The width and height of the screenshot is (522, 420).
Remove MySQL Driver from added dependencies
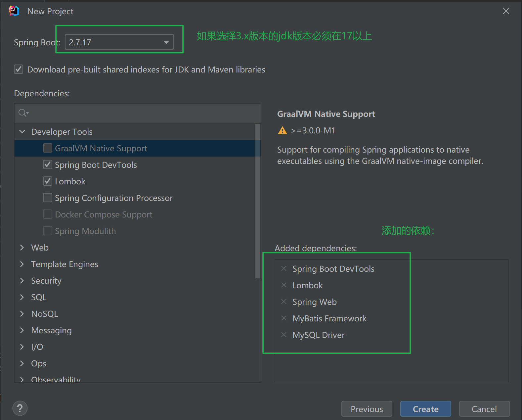coord(284,335)
